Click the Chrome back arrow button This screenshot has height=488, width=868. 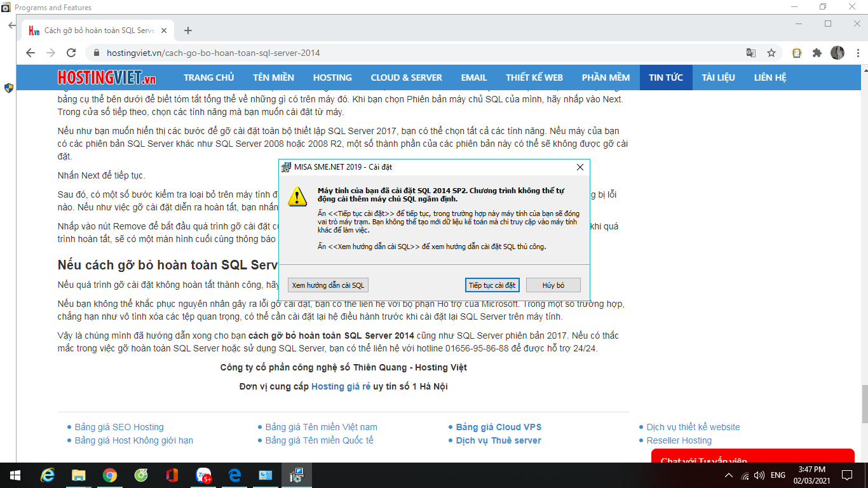[31, 53]
